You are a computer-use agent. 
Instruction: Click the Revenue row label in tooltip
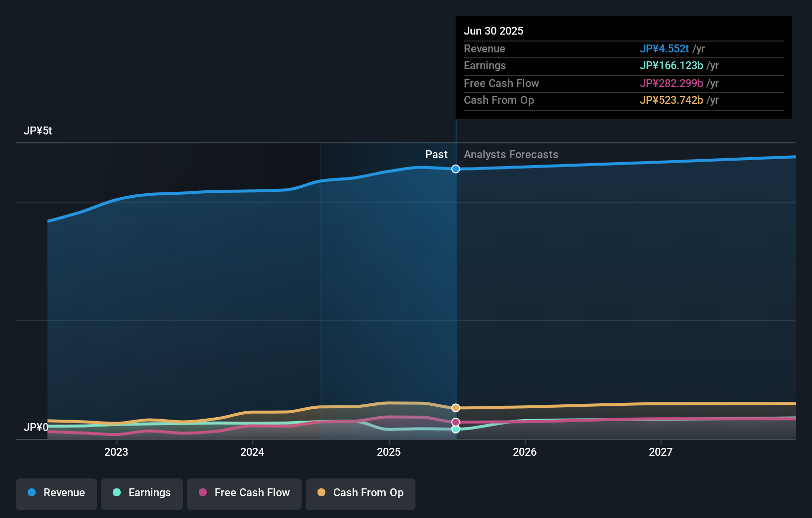(485, 49)
